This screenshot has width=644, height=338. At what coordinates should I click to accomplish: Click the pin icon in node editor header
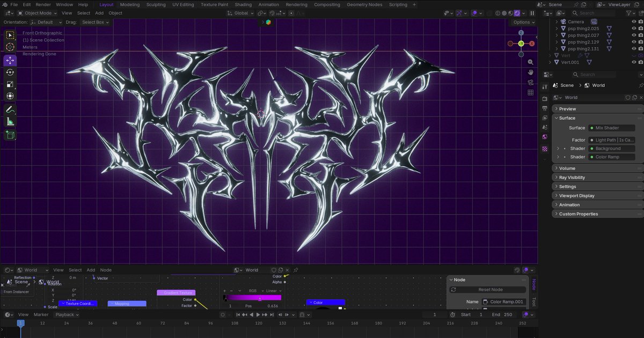[296, 270]
